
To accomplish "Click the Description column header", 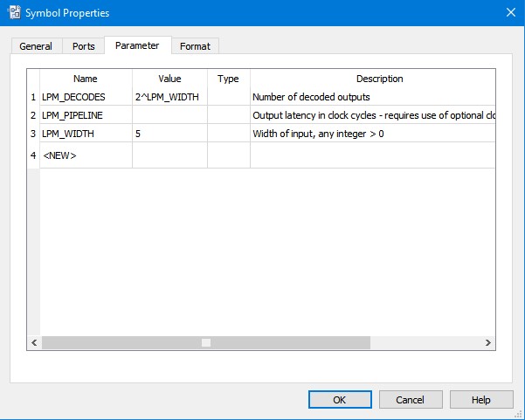I will 372,79.
